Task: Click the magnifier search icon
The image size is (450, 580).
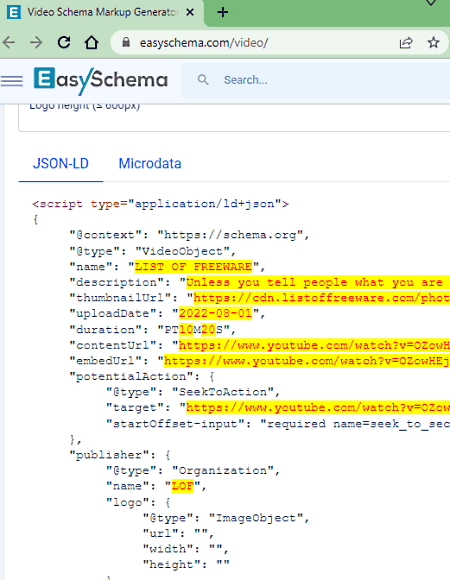Action: (203, 80)
